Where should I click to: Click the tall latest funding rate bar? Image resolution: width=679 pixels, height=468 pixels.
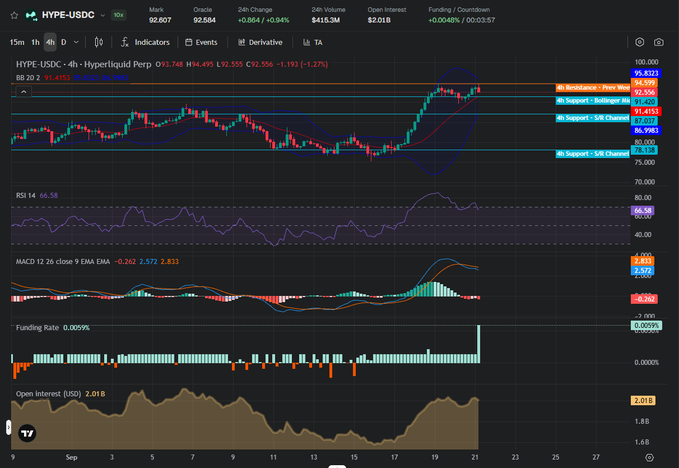click(479, 344)
